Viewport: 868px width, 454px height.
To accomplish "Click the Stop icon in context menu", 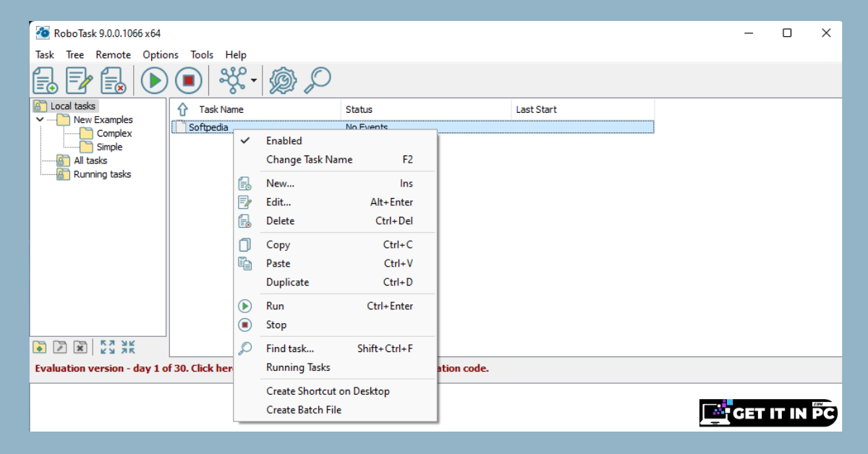I will [x=245, y=325].
